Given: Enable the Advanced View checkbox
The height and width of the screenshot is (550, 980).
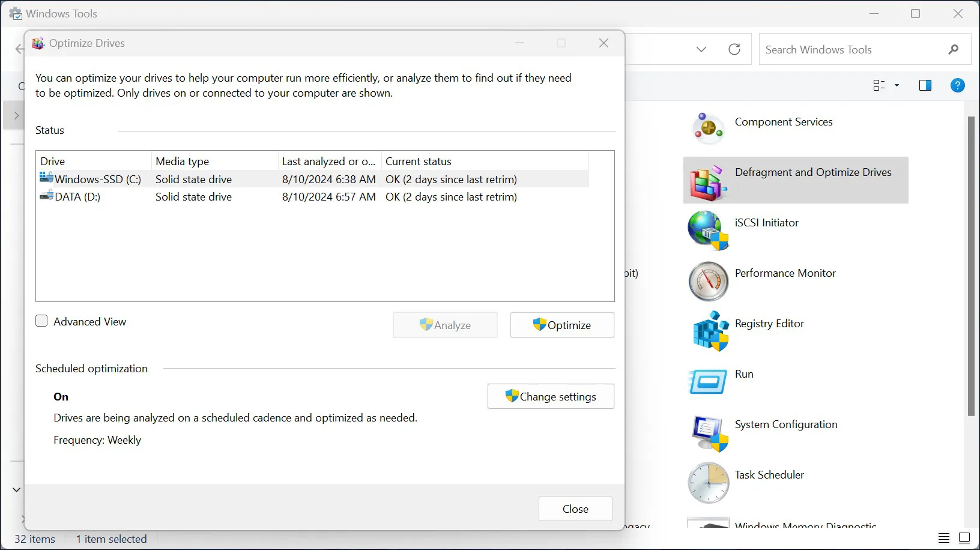Looking at the screenshot, I should pyautogui.click(x=41, y=321).
